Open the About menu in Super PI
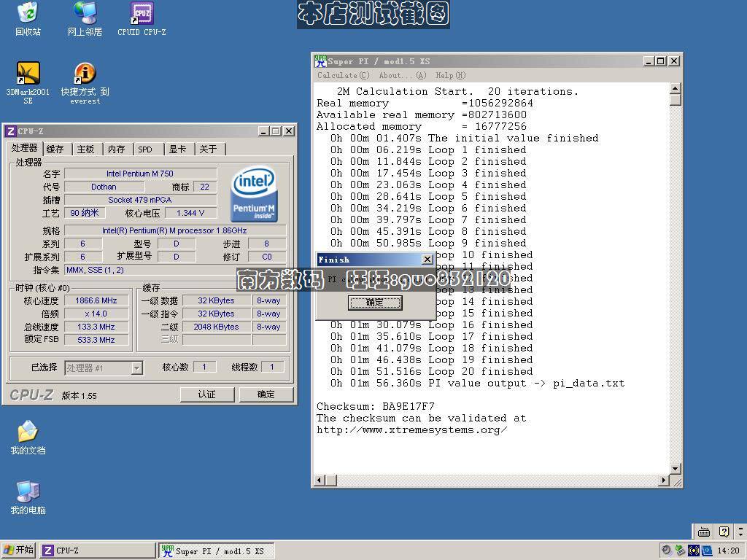The height and width of the screenshot is (560, 747). [x=403, y=75]
